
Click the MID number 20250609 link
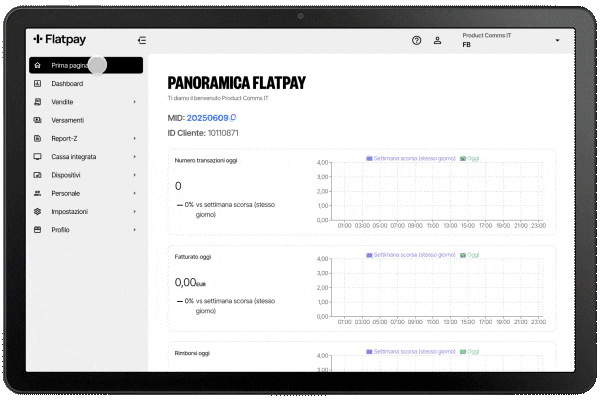pos(207,118)
